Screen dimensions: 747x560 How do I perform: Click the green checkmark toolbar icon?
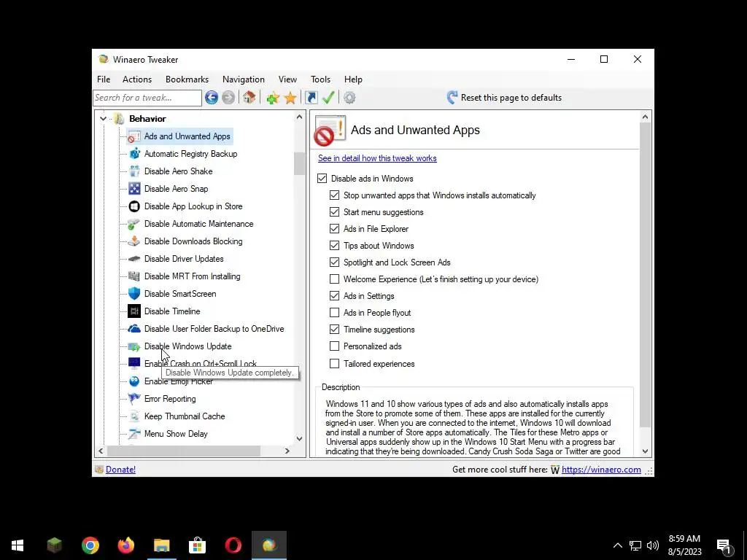(x=328, y=98)
